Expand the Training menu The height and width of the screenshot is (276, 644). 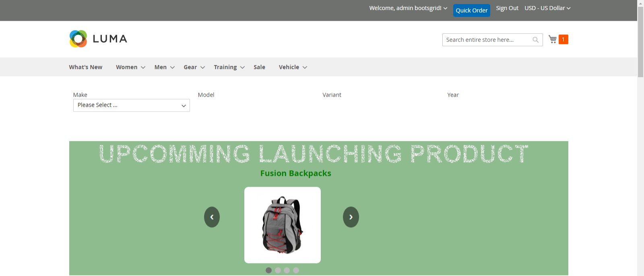(229, 67)
